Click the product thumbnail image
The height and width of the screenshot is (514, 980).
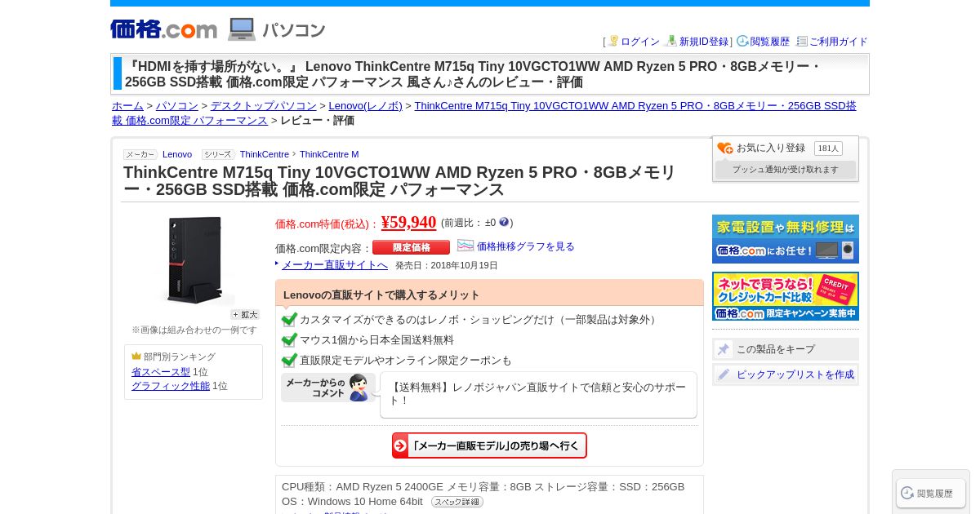coord(194,261)
